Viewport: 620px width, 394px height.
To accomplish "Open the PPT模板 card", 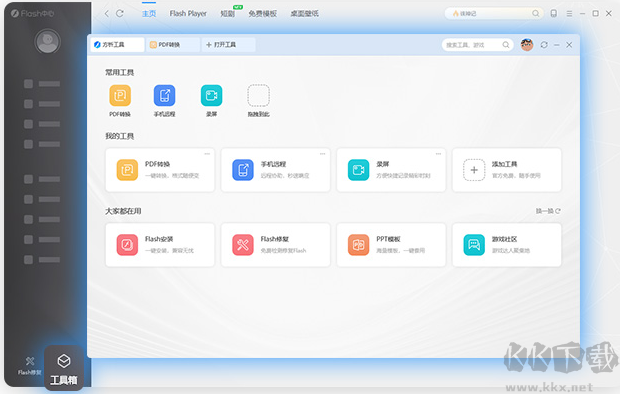I will point(391,245).
